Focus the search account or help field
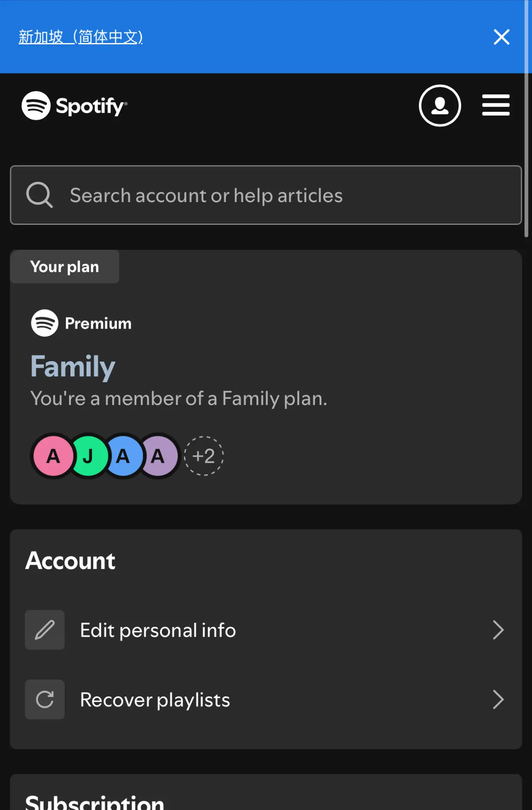The width and height of the screenshot is (532, 810). pyautogui.click(x=266, y=195)
